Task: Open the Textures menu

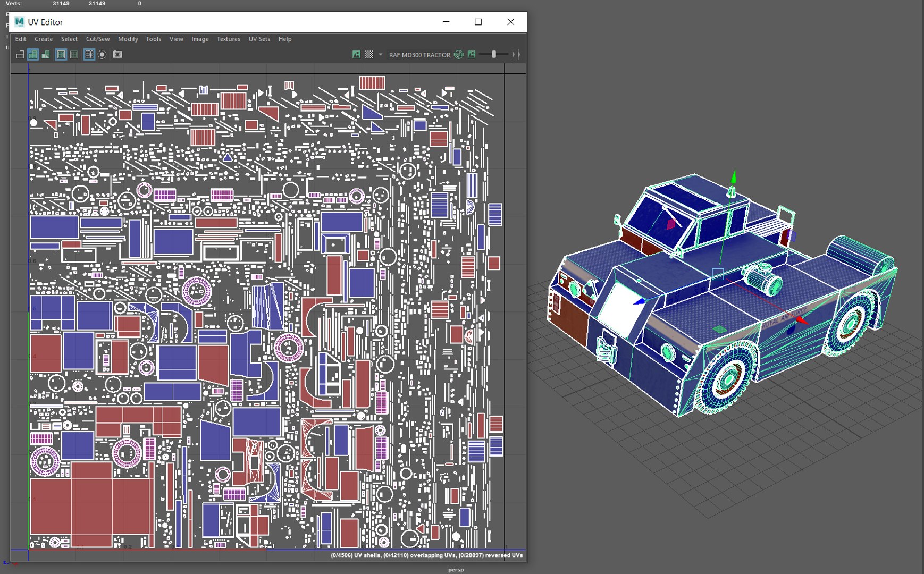Action: (228, 39)
